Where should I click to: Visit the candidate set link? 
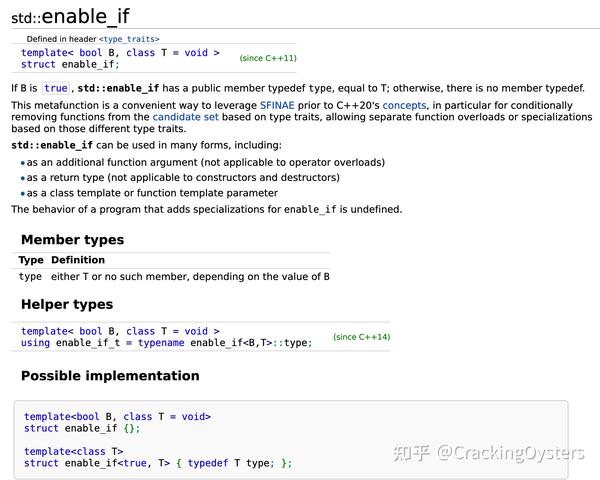tap(211, 117)
